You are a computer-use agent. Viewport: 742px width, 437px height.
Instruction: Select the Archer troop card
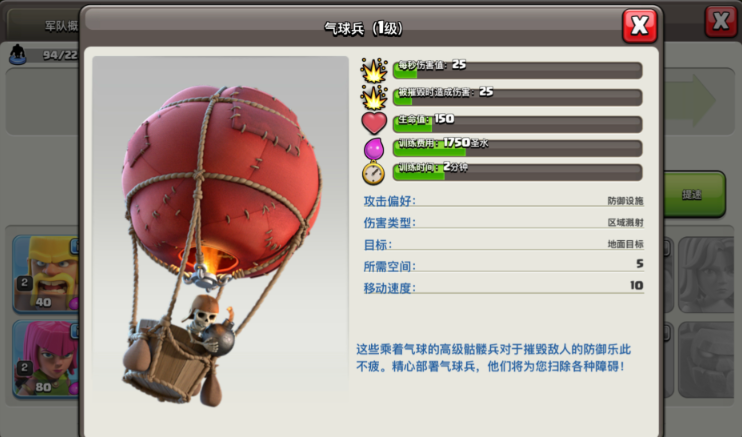point(45,359)
